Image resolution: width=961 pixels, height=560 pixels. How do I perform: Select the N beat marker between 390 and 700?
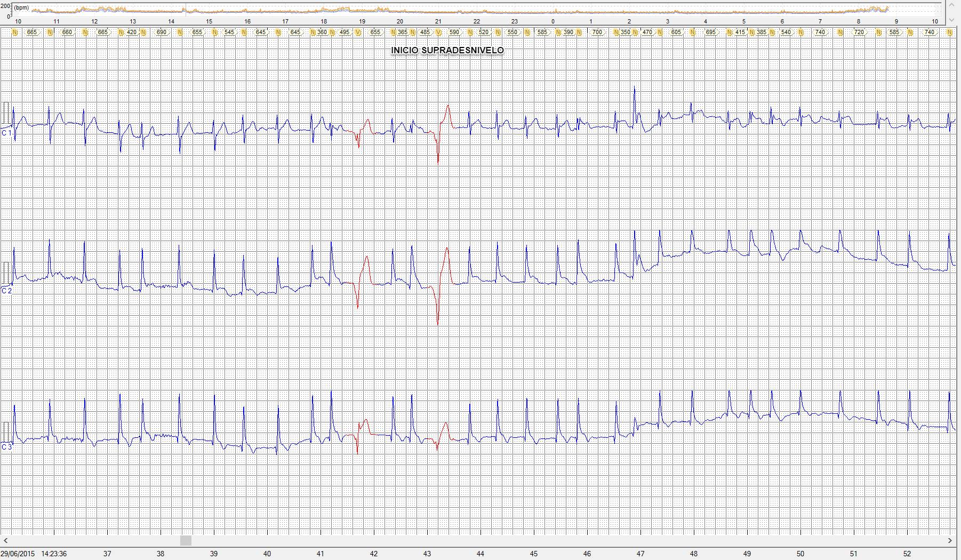coord(579,32)
